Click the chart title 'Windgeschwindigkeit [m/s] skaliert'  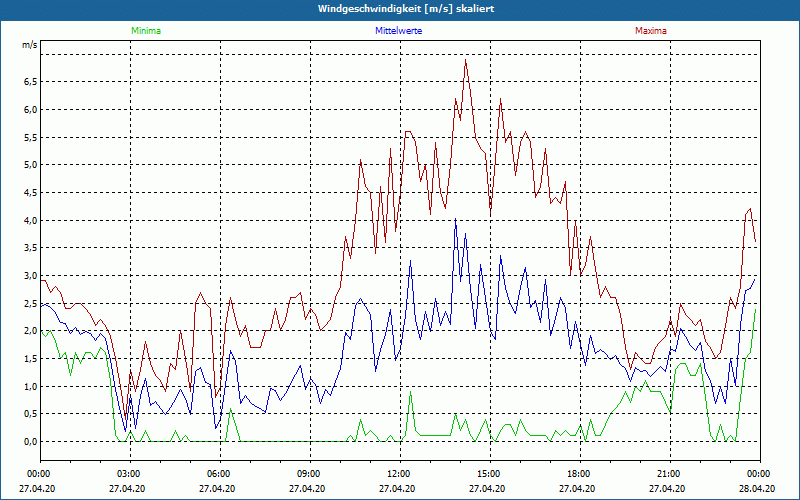(406, 9)
